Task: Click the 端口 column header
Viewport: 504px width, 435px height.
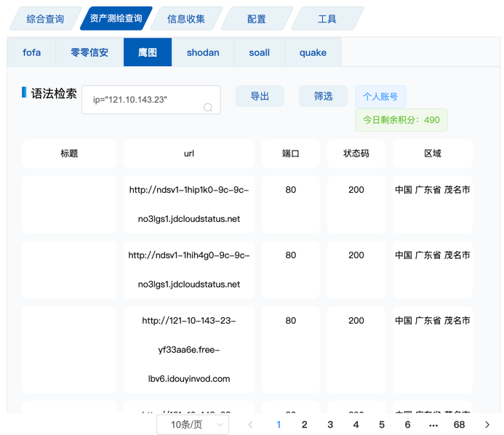Action: click(291, 153)
